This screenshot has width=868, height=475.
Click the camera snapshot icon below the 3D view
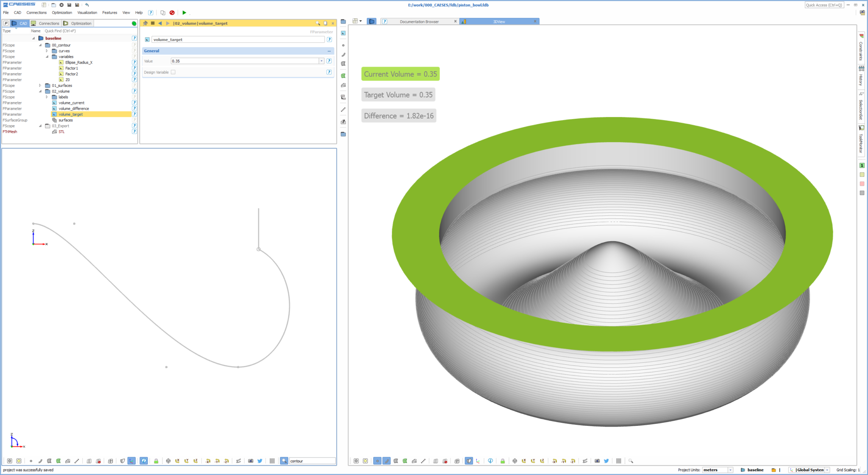598,461
